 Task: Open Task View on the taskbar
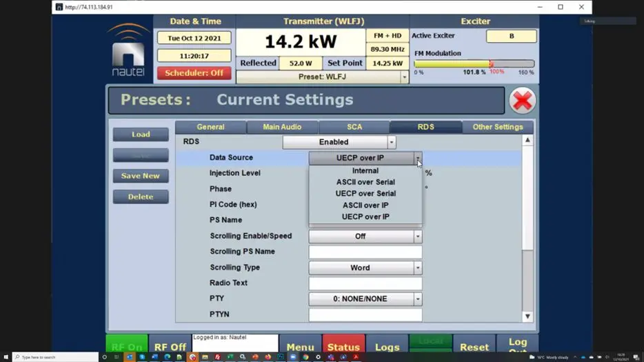117,357
